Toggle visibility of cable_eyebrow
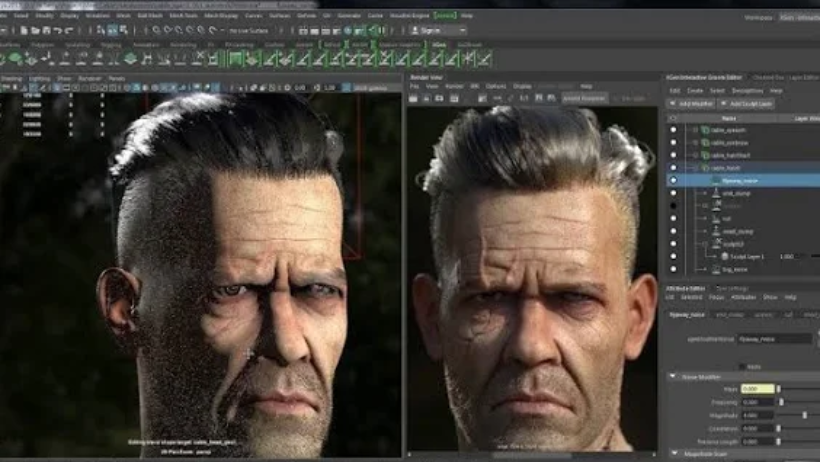 point(673,142)
